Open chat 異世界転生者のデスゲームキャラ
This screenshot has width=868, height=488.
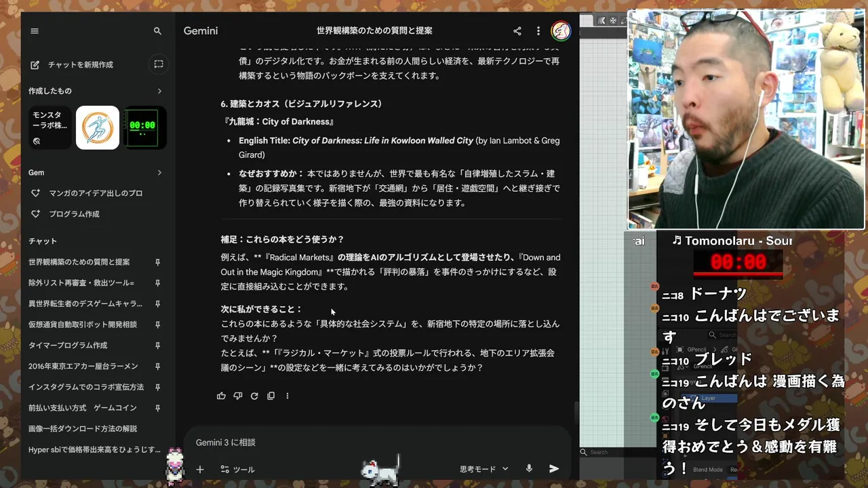85,304
